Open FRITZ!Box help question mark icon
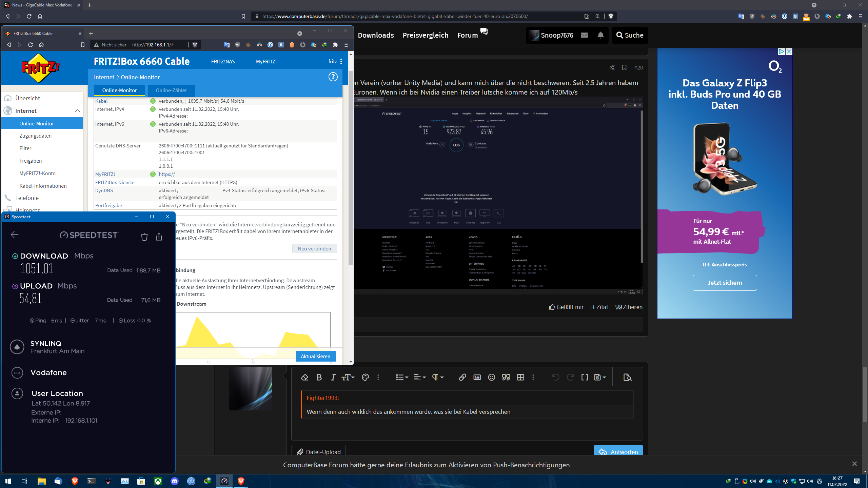 [333, 77]
